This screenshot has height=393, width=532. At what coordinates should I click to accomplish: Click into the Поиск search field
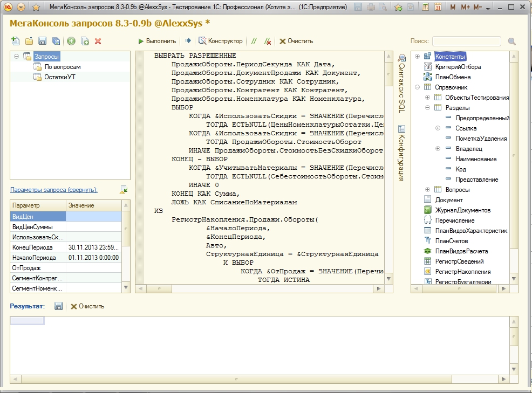tap(466, 42)
